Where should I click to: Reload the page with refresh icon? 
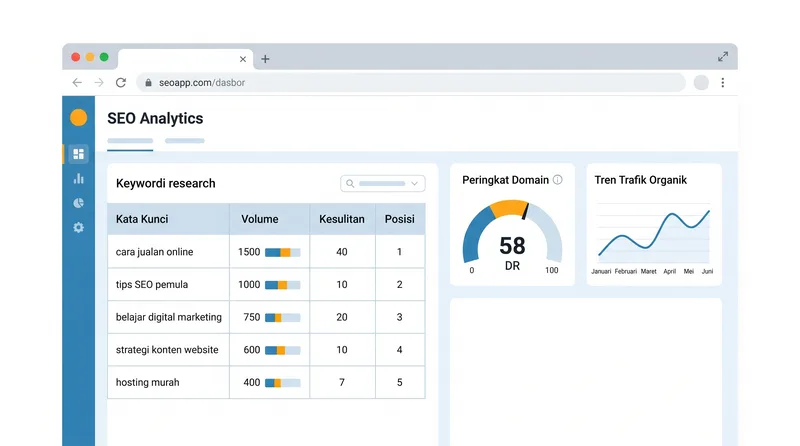[121, 83]
